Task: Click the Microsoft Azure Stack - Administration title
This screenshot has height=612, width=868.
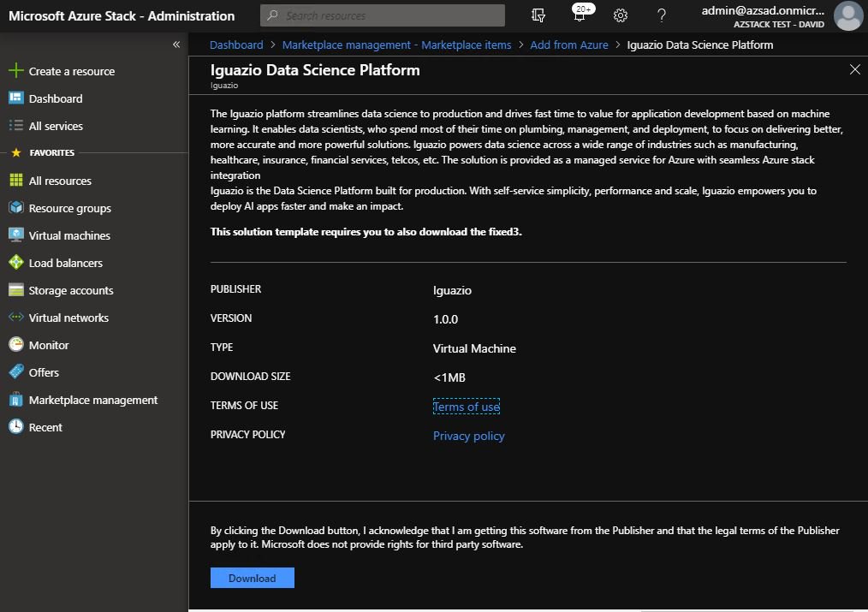Action: tap(122, 16)
